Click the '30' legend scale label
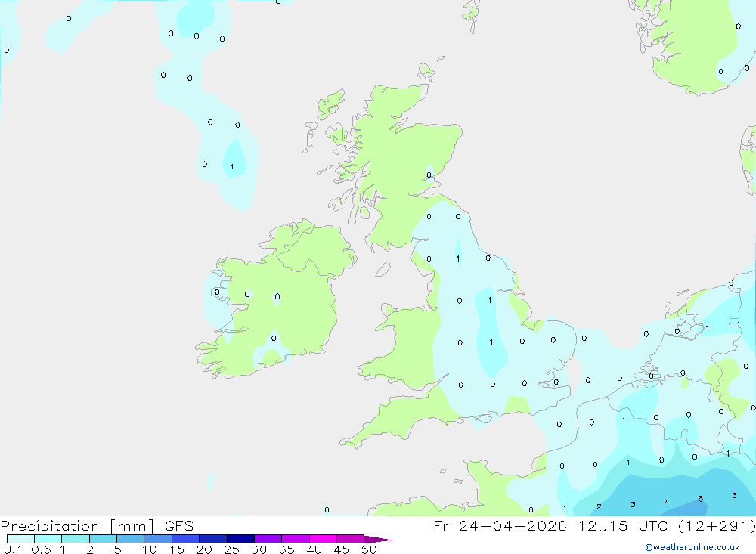This screenshot has width=756, height=554. [259, 549]
